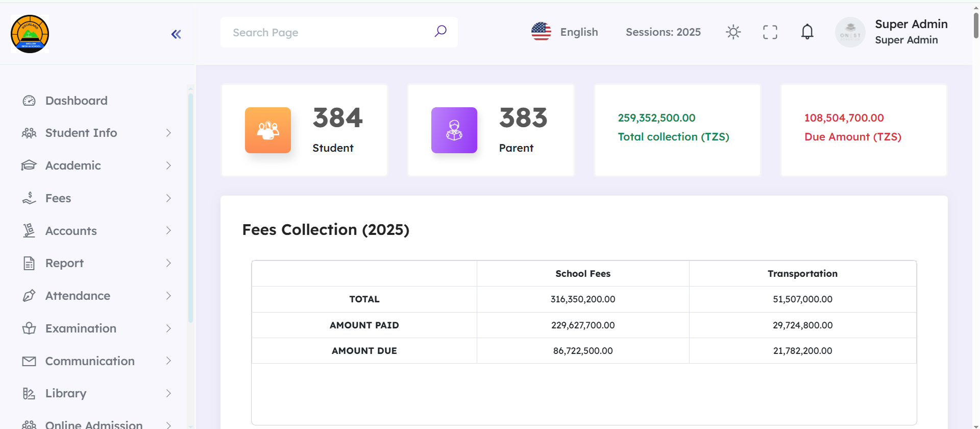Enter fullscreen mode via bracket icon
Image resolution: width=980 pixels, height=429 pixels.
770,32
